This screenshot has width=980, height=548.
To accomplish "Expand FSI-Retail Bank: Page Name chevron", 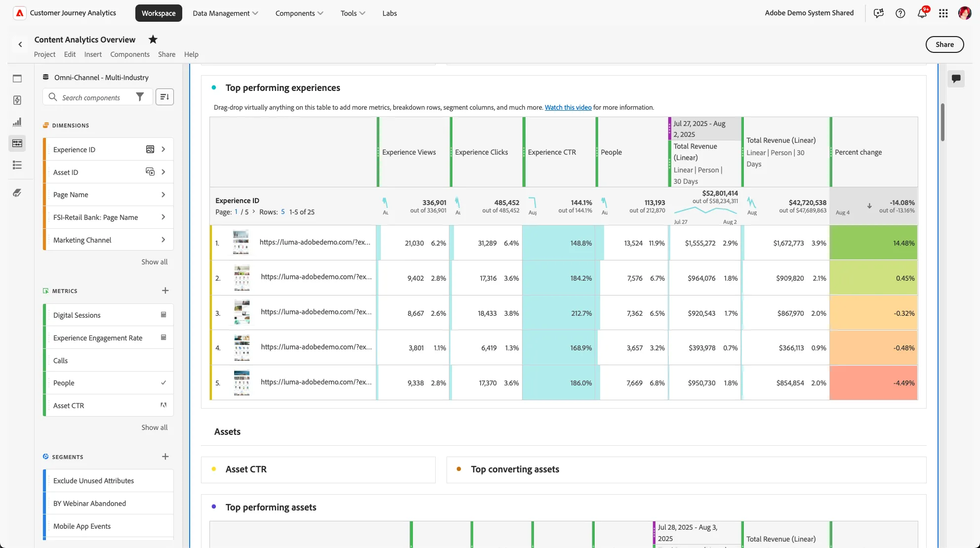I will tap(163, 217).
